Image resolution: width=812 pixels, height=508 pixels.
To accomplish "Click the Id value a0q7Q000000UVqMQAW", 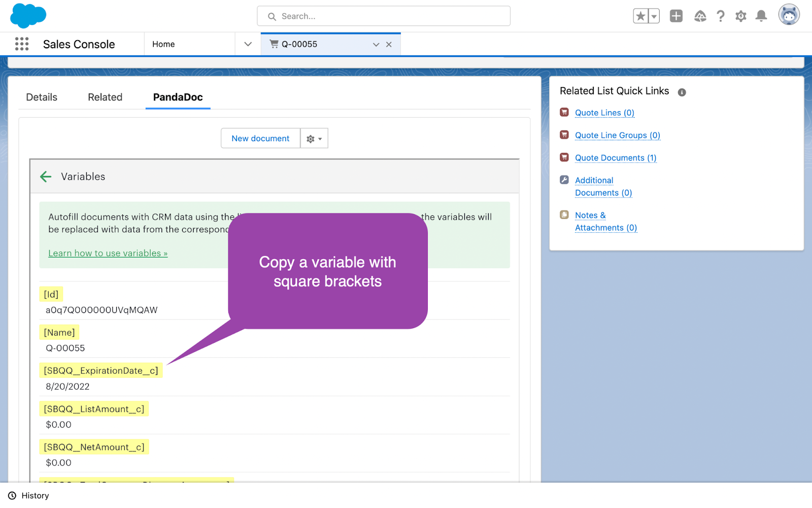I will click(x=101, y=310).
